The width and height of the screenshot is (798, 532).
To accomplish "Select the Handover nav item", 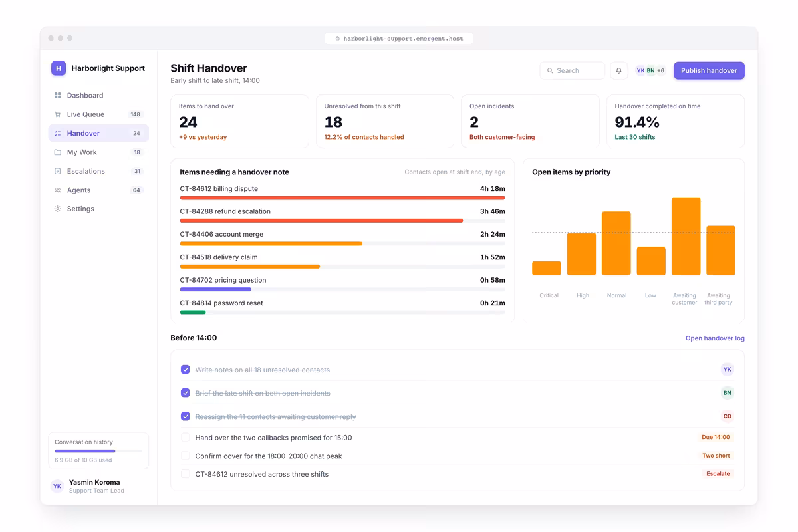I will pyautogui.click(x=98, y=134).
